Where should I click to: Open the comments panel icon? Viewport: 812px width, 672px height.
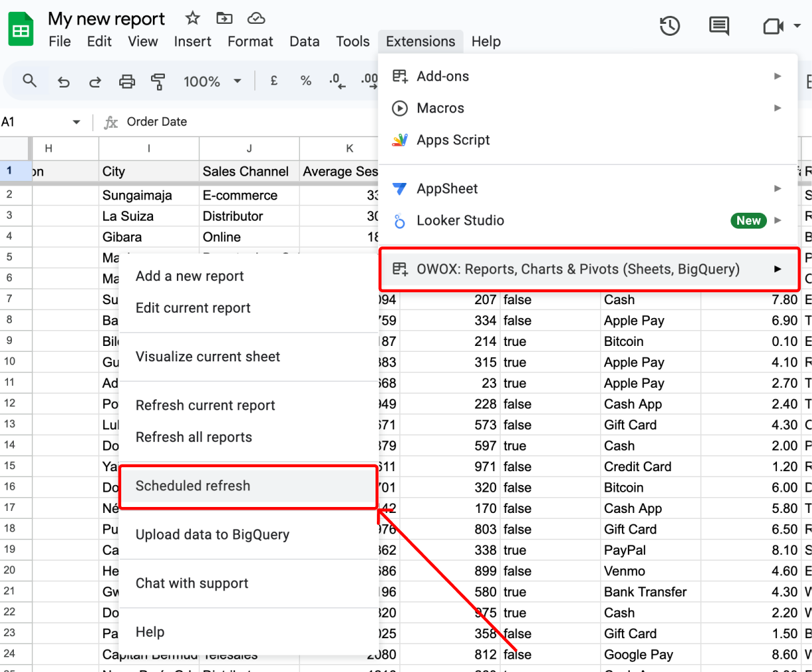point(719,27)
